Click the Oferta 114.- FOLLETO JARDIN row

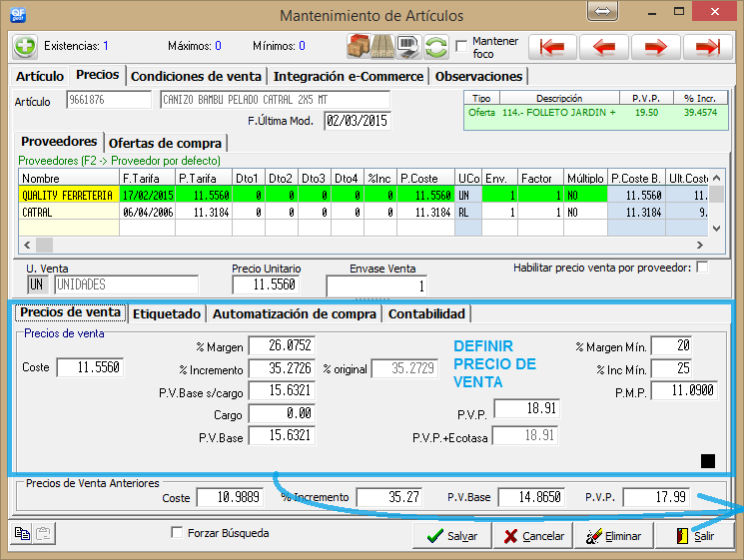pyautogui.click(x=595, y=113)
